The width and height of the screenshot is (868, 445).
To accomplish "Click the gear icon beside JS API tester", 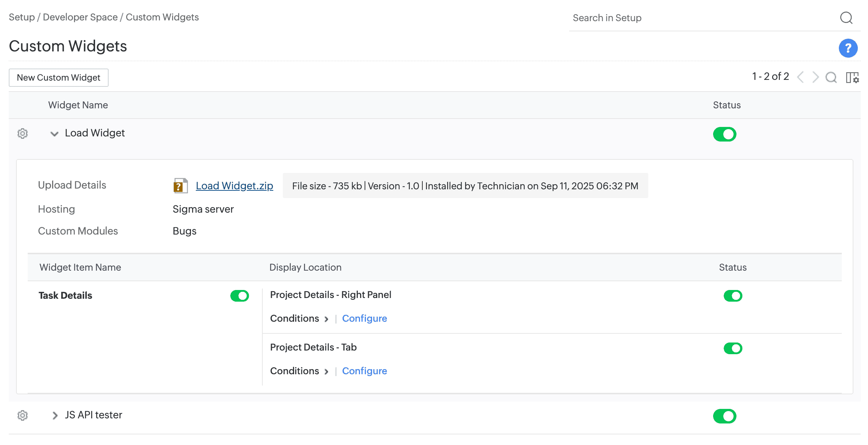I will click(x=23, y=415).
